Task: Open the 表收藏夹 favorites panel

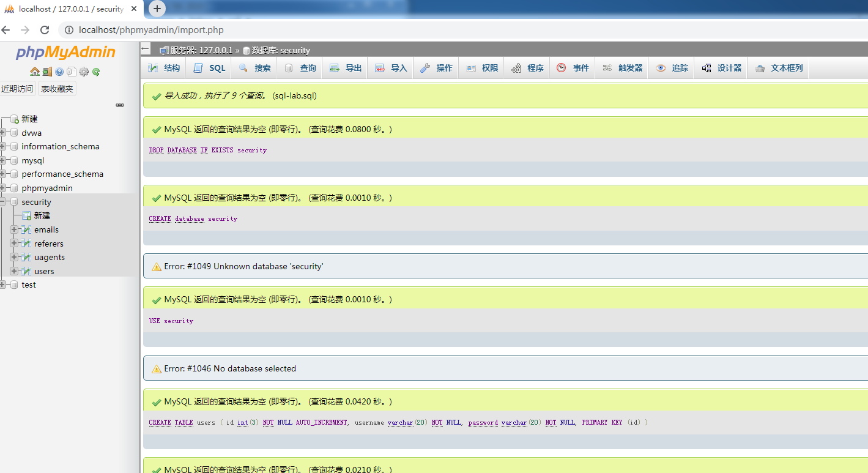Action: click(57, 89)
